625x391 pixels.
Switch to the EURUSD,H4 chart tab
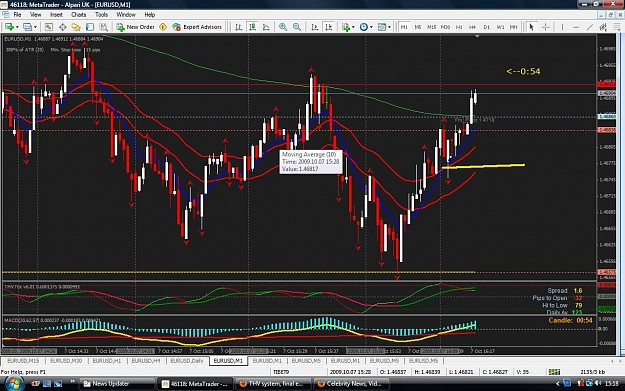point(146,361)
